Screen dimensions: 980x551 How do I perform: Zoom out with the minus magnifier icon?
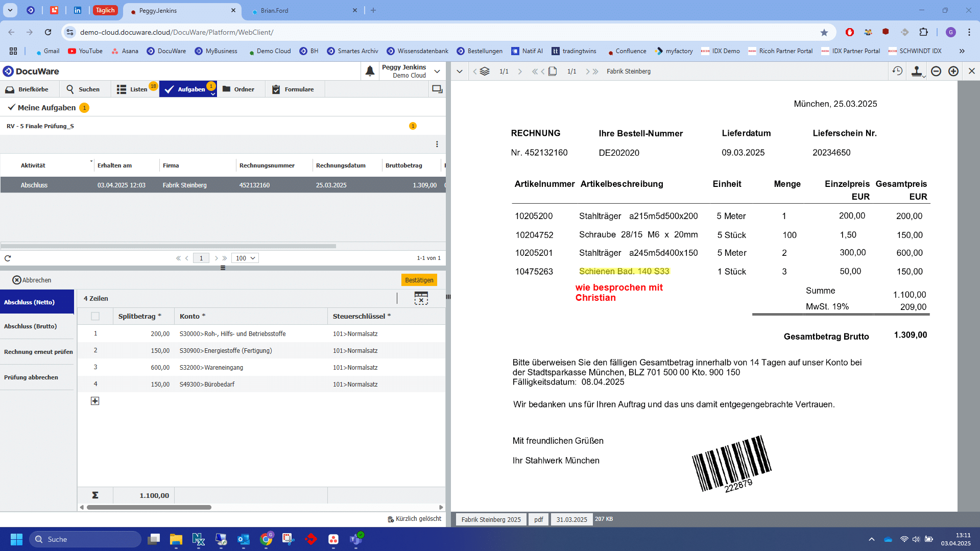pyautogui.click(x=936, y=71)
